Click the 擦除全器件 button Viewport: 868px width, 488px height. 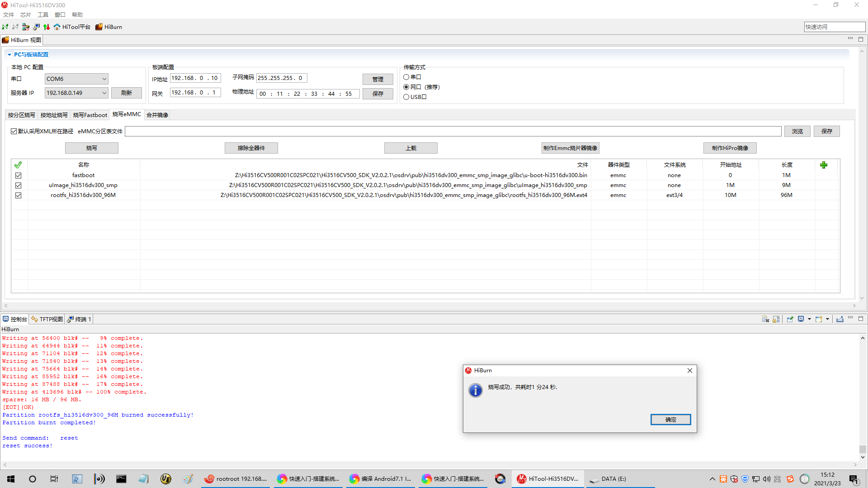251,148
